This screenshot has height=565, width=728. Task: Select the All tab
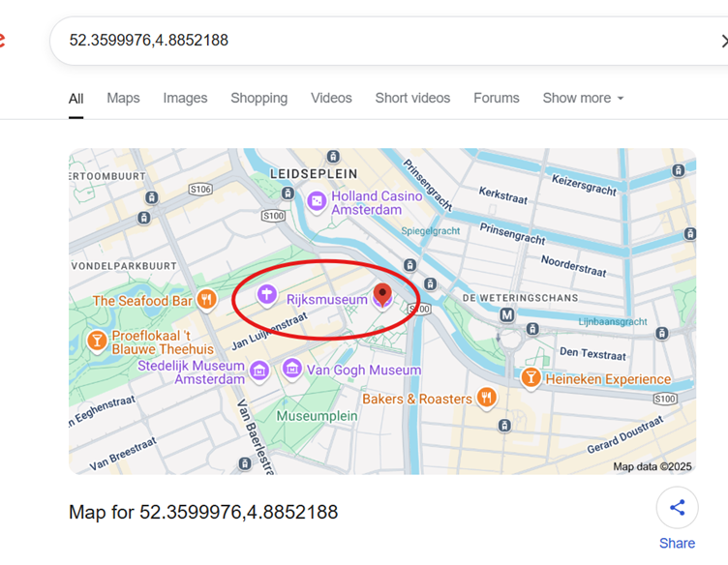[76, 99]
